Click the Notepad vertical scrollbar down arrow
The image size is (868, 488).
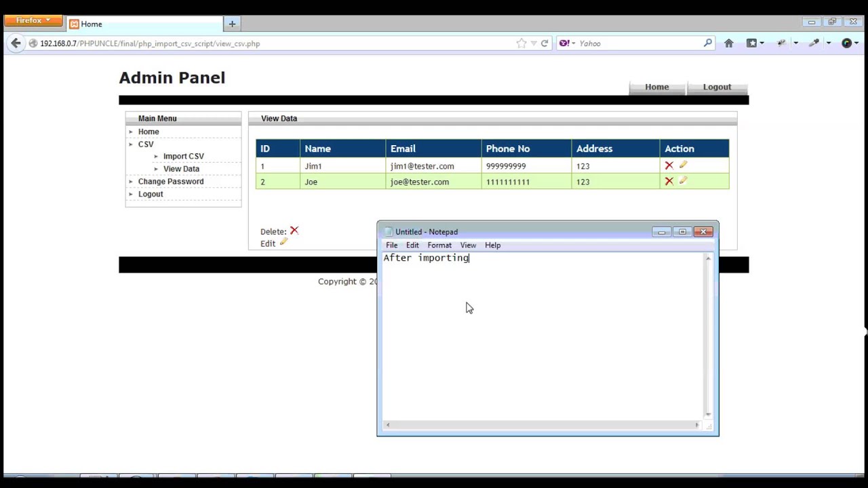(708, 414)
